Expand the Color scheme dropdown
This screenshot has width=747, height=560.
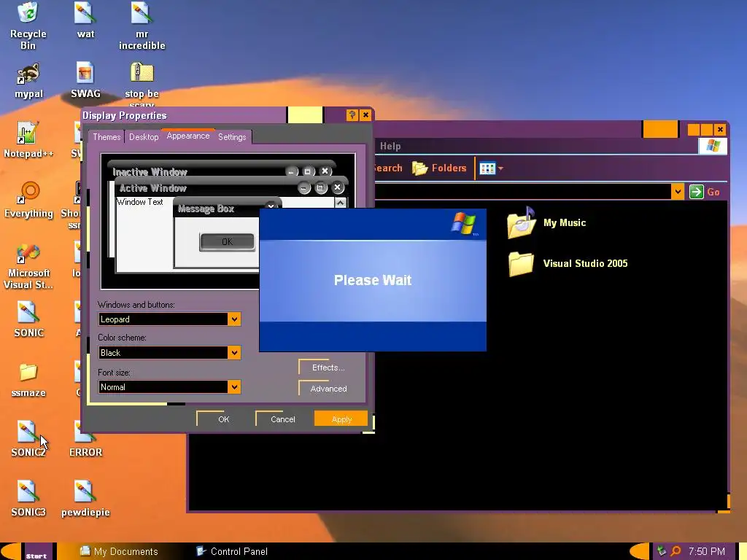(234, 352)
